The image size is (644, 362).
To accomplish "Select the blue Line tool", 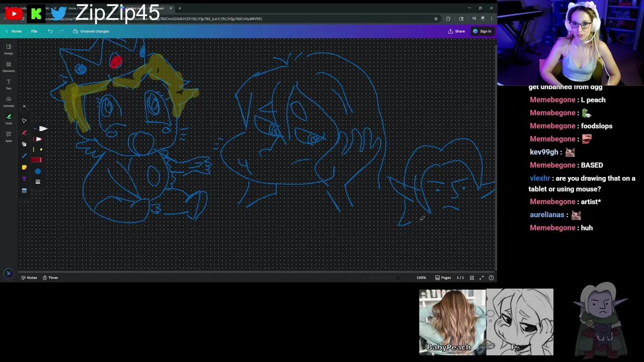I will tap(24, 156).
